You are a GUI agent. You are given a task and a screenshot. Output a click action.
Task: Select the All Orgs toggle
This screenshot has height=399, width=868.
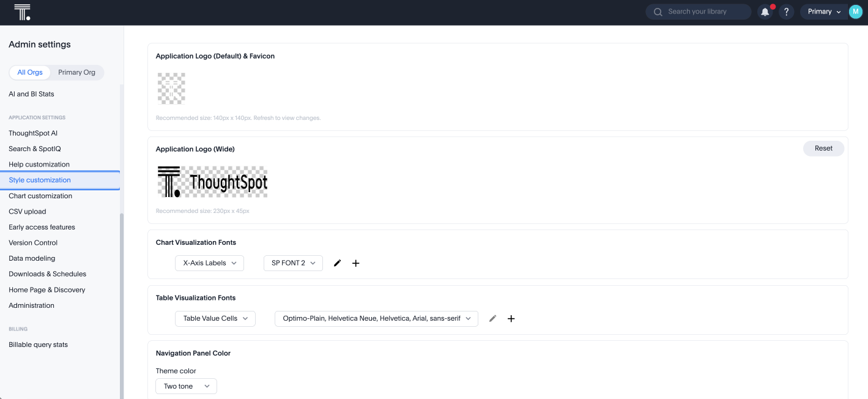30,72
